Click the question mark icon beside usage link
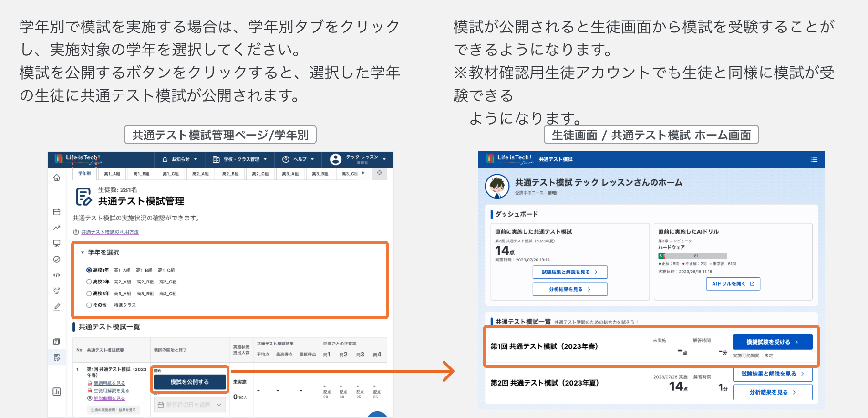The height and width of the screenshot is (418, 868). click(x=76, y=232)
